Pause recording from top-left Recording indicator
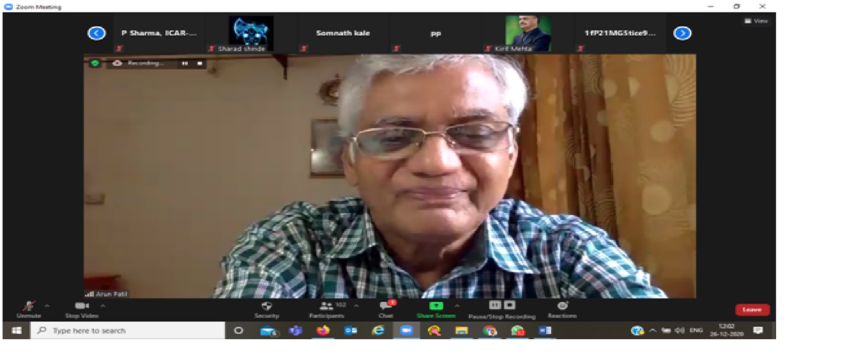Screen dimensions: 868x359 click(185, 63)
